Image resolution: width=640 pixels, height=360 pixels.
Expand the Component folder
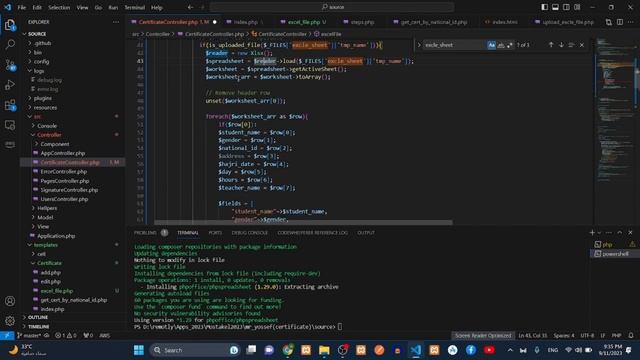coord(55,144)
